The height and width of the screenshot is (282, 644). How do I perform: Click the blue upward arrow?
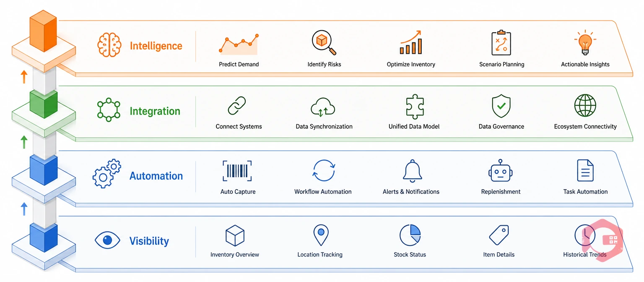click(x=24, y=209)
